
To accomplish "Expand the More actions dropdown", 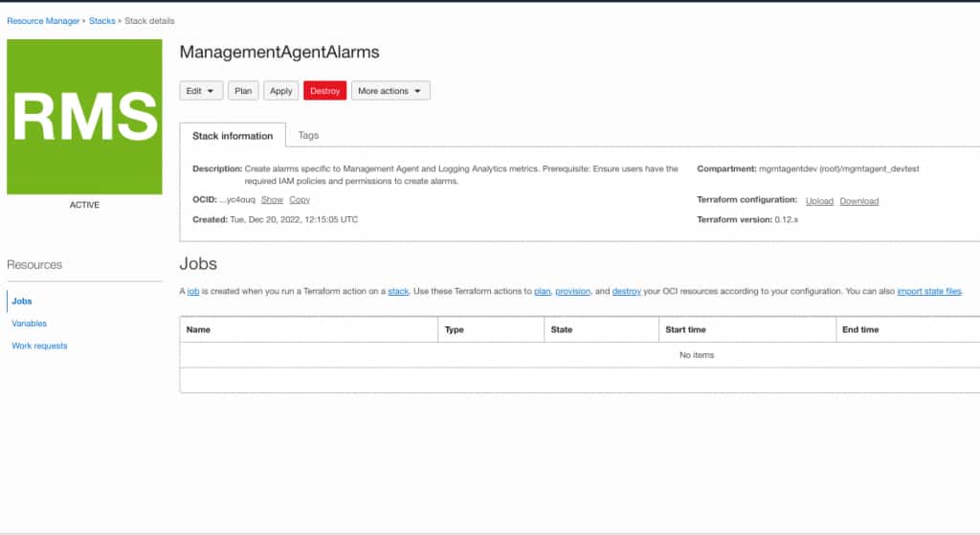I will [x=390, y=91].
